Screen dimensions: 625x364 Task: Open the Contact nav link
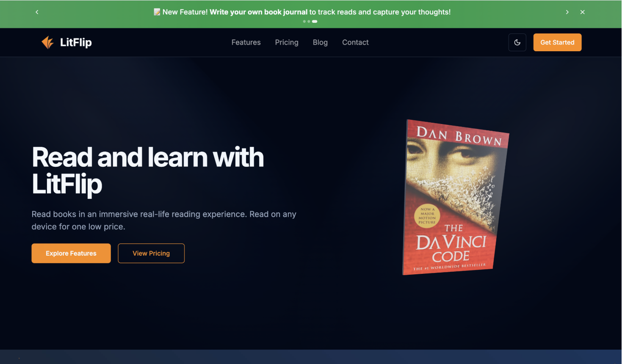click(x=355, y=42)
